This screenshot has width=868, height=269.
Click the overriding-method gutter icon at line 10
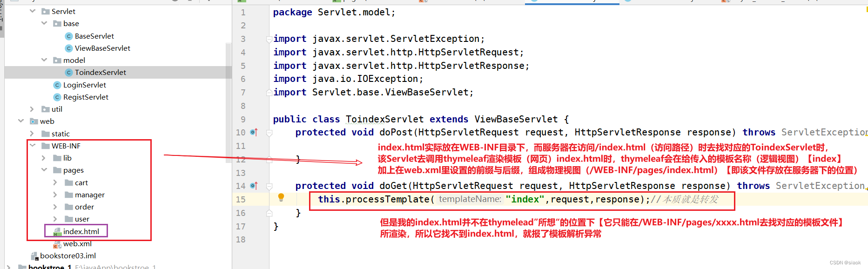point(254,132)
